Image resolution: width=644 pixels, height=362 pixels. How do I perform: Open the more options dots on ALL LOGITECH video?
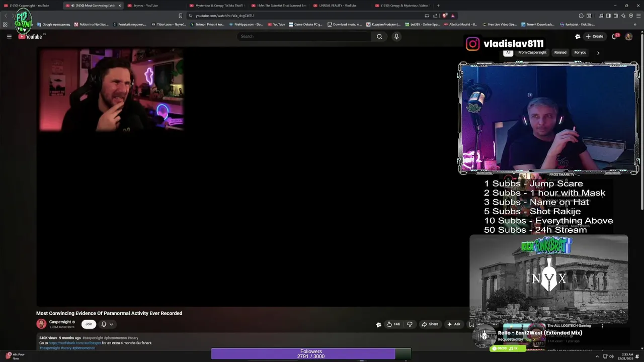(x=602, y=326)
